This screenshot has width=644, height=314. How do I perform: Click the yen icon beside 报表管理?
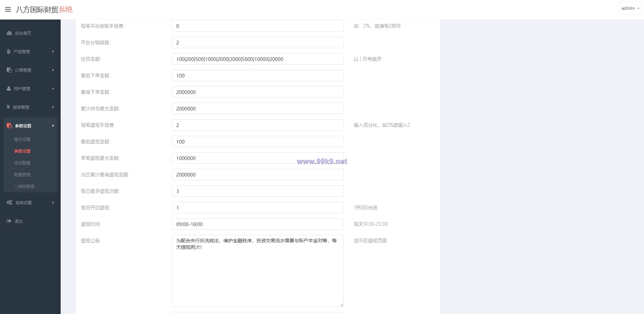(8, 107)
